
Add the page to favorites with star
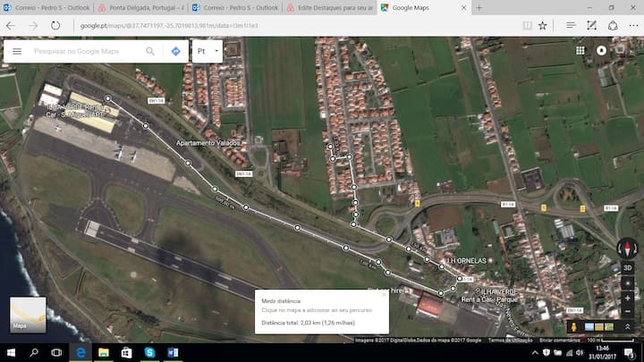pos(542,26)
